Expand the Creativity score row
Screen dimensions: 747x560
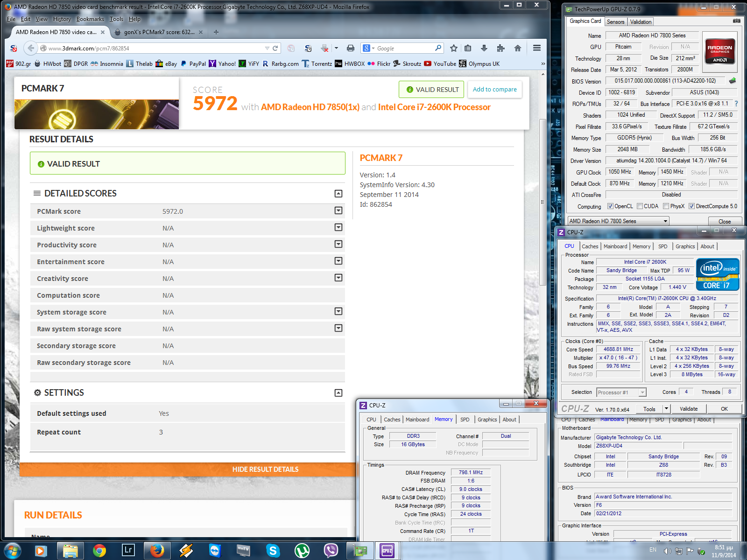338,278
